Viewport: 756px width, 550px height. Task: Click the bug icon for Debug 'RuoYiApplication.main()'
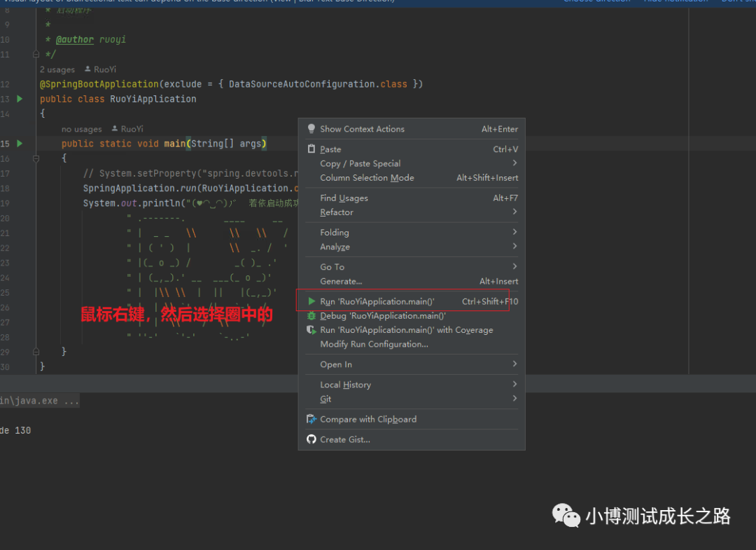(311, 316)
